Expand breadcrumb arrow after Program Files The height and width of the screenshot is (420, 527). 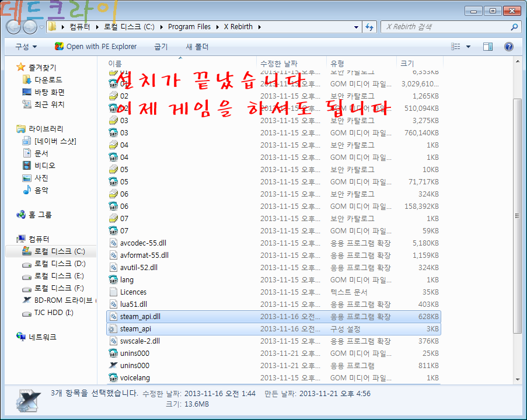tap(218, 27)
